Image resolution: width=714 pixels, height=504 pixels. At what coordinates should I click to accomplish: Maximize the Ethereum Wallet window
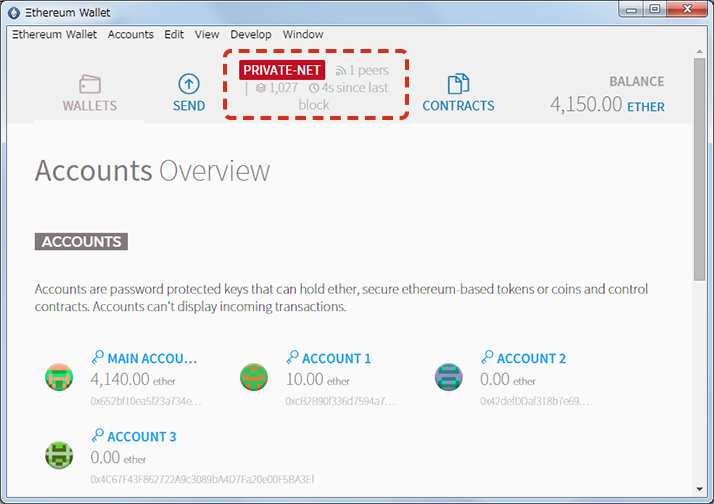pyautogui.click(x=655, y=10)
